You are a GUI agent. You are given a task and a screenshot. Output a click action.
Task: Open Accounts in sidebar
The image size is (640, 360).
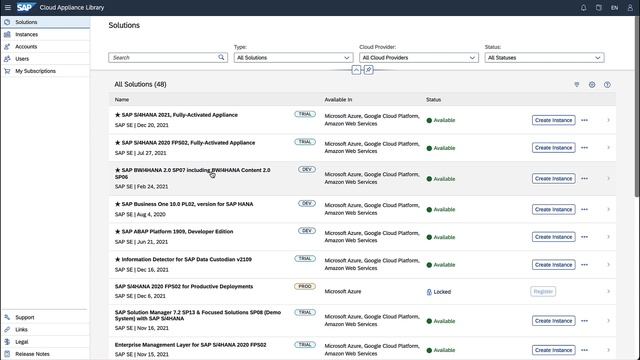[45, 47]
